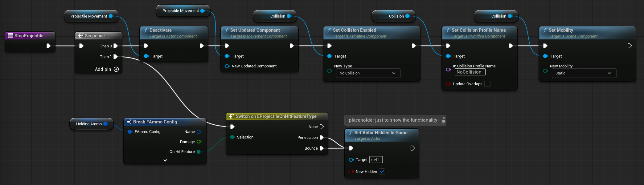Uncheck the New Hidden checkbox
This screenshot has width=644, height=185.
point(382,171)
